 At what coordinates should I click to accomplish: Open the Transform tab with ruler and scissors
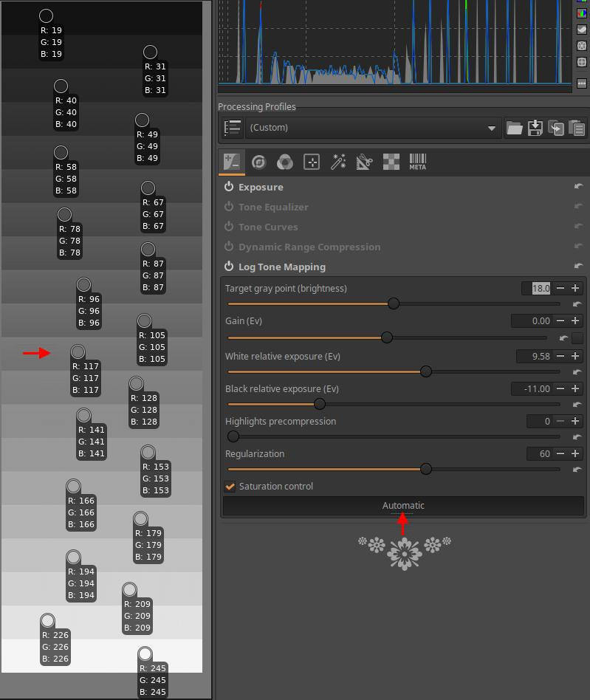pos(364,162)
